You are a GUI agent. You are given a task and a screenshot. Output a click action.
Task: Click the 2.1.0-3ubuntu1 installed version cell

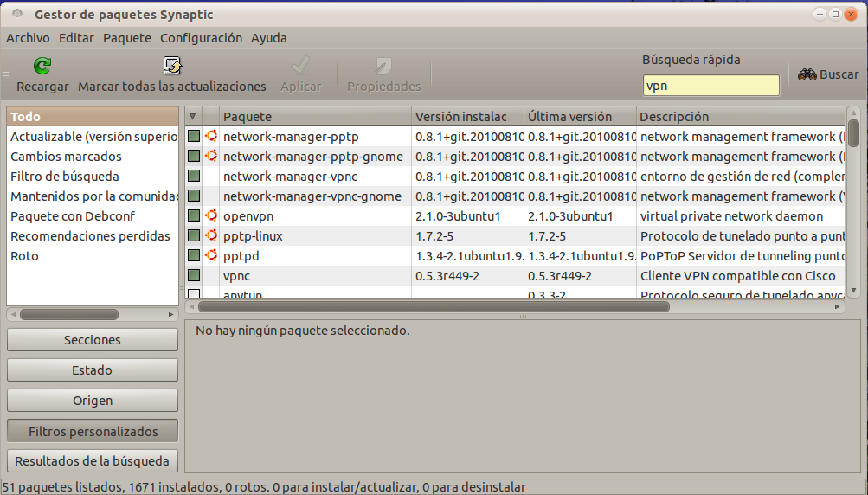pos(458,216)
